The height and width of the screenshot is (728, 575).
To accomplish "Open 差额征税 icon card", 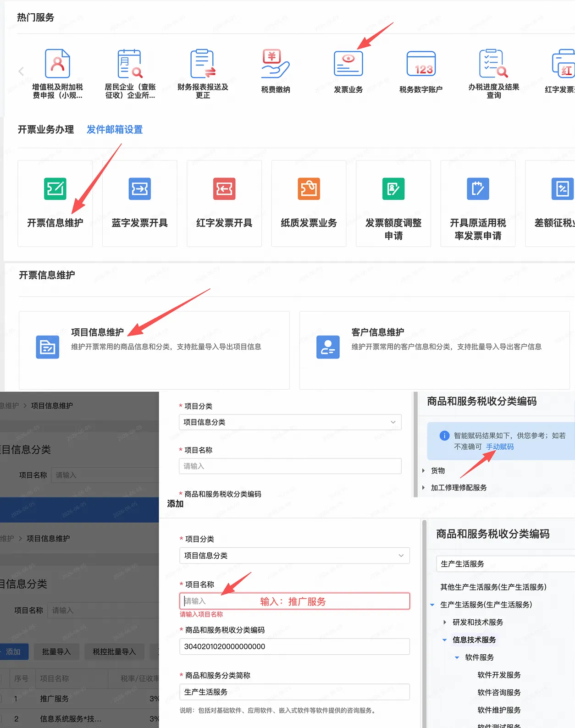I will point(563,189).
